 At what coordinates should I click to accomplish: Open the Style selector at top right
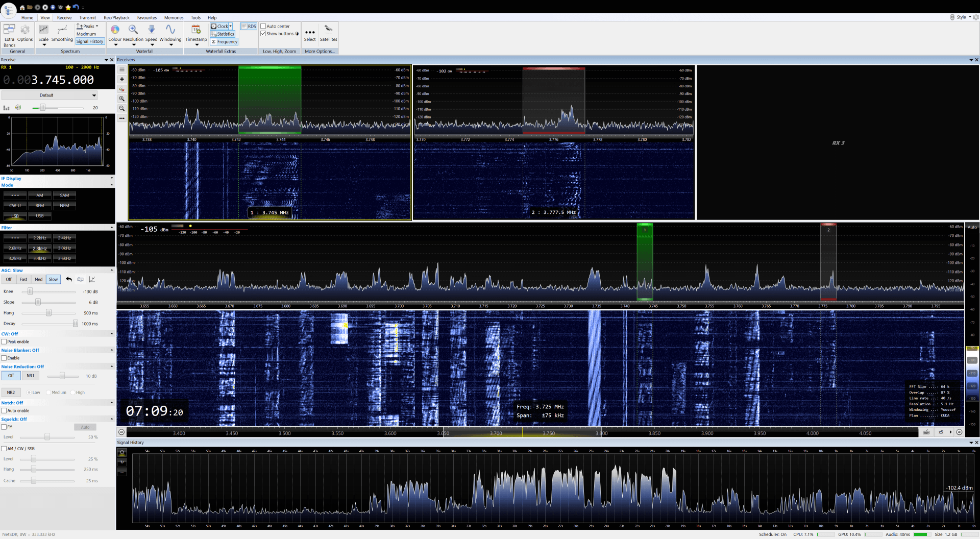(x=962, y=17)
